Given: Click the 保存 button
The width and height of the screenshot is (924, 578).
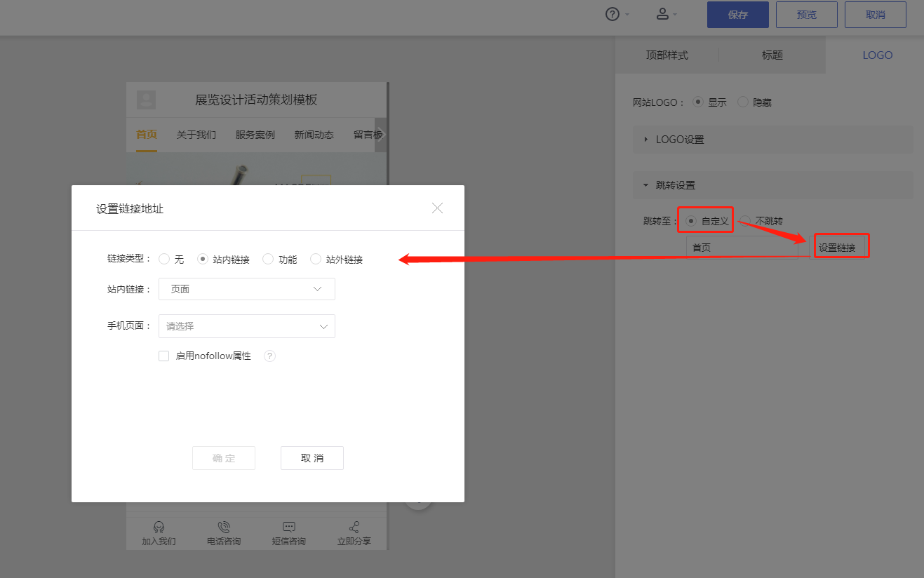Looking at the screenshot, I should pyautogui.click(x=738, y=15).
